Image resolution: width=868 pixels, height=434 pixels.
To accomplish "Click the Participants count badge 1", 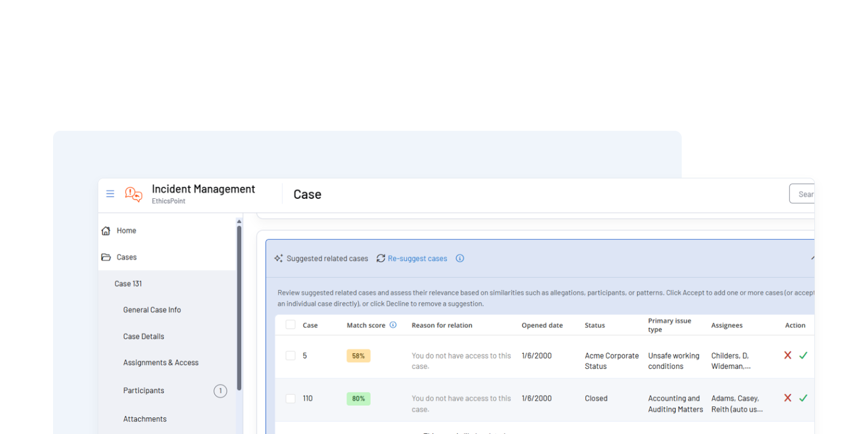I will (220, 391).
